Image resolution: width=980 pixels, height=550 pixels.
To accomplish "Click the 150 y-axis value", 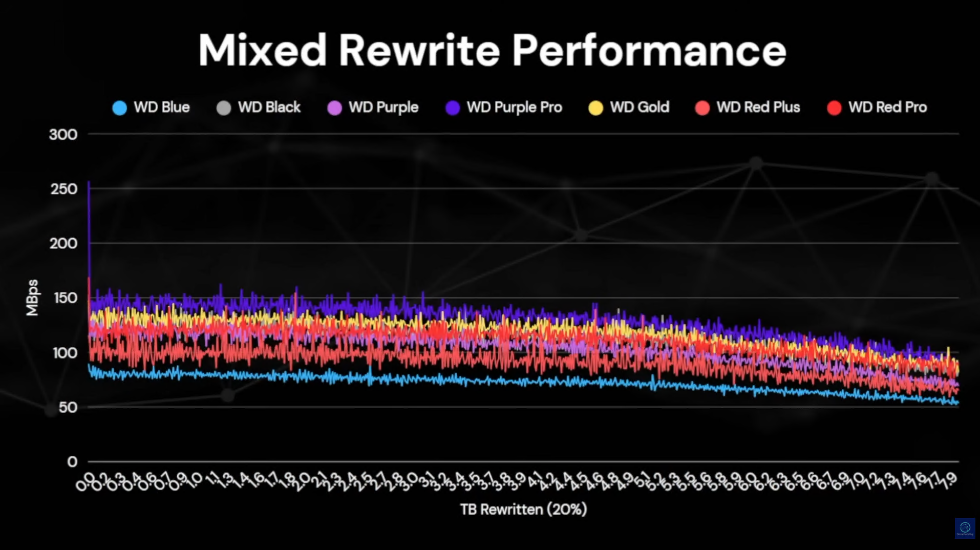I will (66, 298).
